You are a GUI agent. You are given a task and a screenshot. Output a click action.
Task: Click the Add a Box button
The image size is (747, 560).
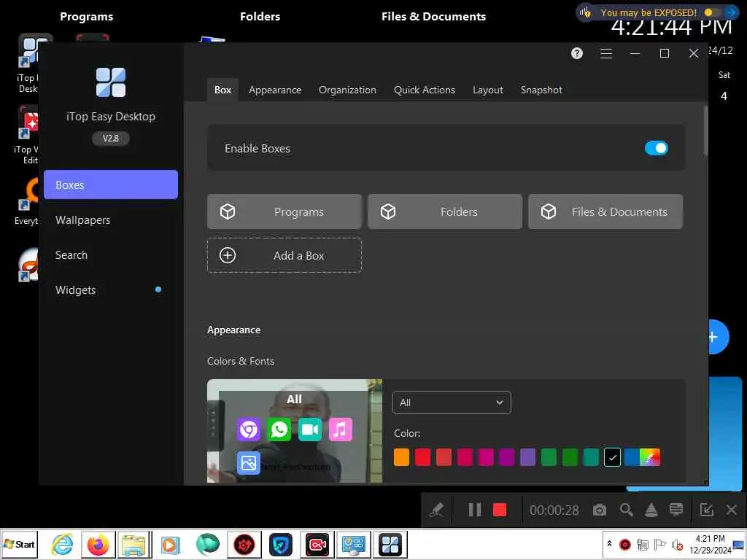(285, 255)
